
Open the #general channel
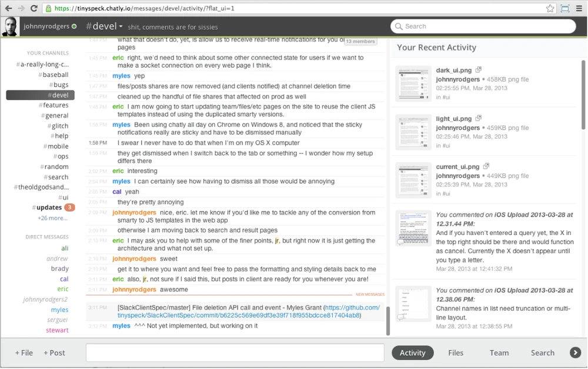(x=55, y=115)
